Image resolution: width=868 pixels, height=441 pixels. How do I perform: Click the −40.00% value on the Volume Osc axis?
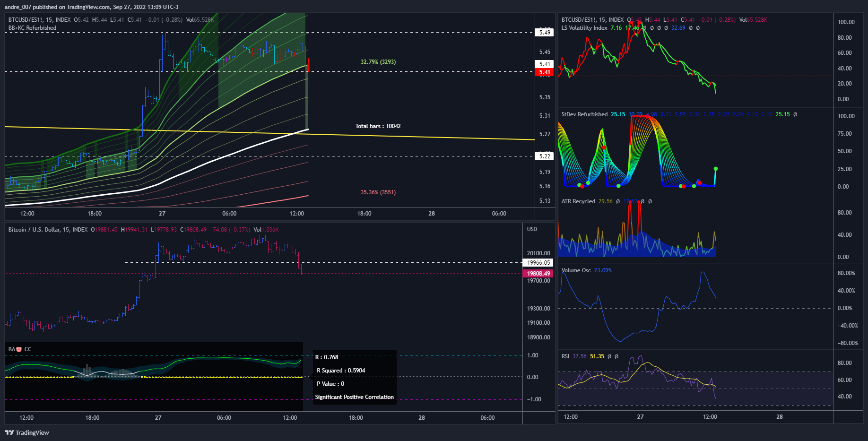pos(847,326)
